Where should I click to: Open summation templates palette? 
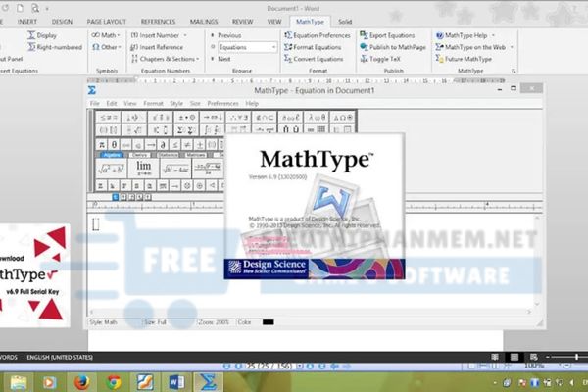[x=186, y=129]
